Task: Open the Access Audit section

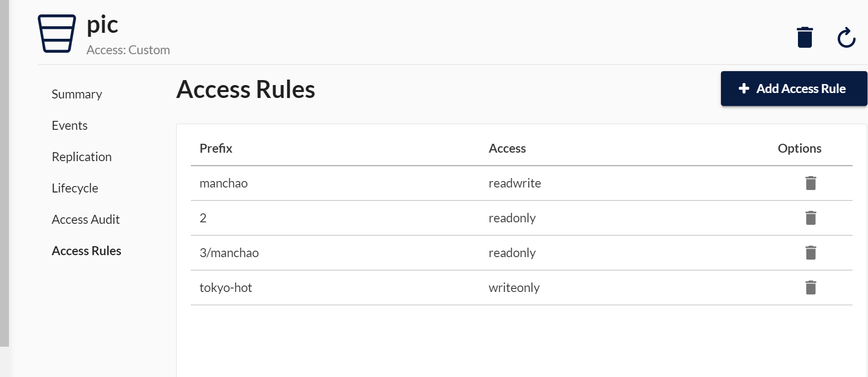Action: tap(85, 219)
